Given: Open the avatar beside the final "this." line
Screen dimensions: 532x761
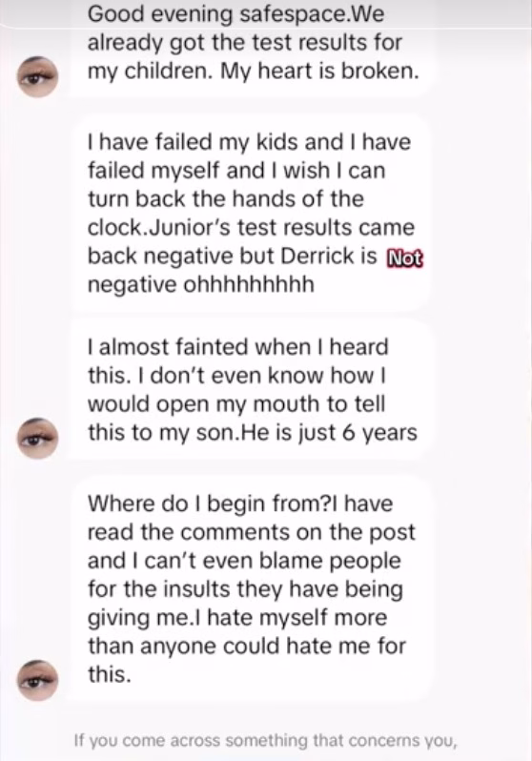Looking at the screenshot, I should click(x=38, y=681).
